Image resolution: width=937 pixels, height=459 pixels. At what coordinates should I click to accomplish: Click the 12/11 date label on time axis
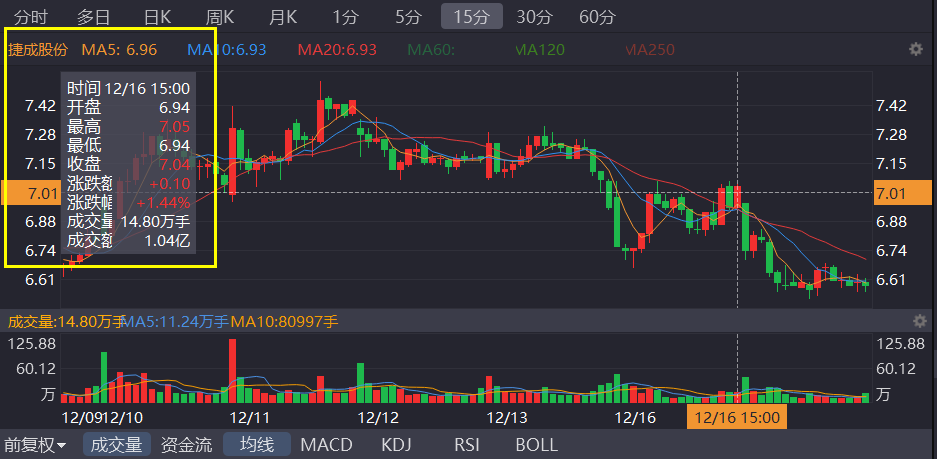coord(250,417)
